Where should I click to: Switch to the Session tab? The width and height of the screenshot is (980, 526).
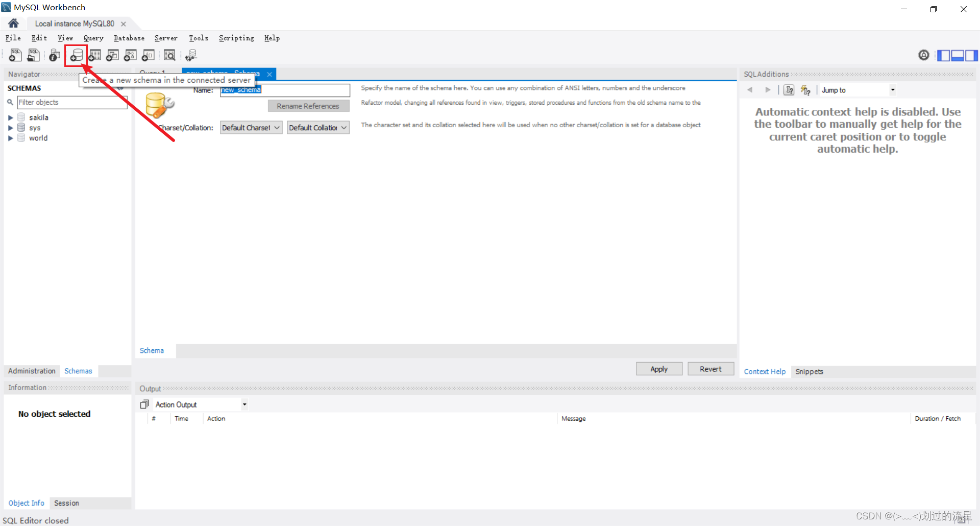click(x=67, y=503)
